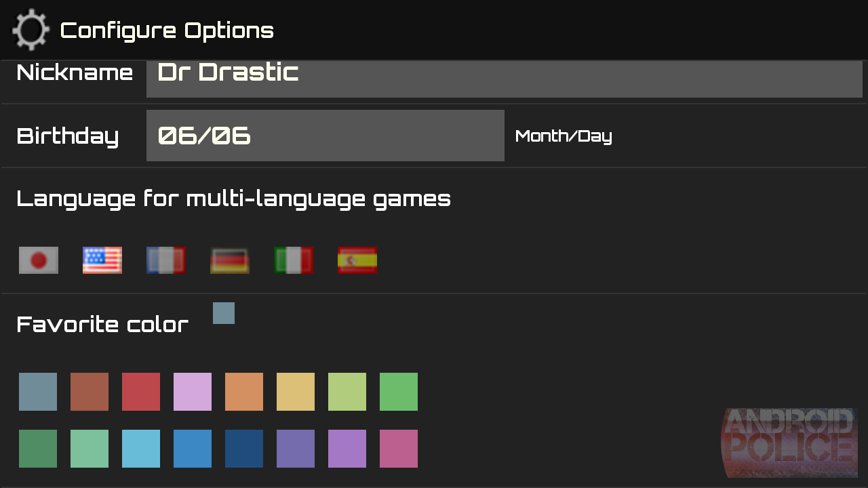This screenshot has width=868, height=488.
Task: Pick the dark green color swatch
Action: pyautogui.click(x=38, y=449)
